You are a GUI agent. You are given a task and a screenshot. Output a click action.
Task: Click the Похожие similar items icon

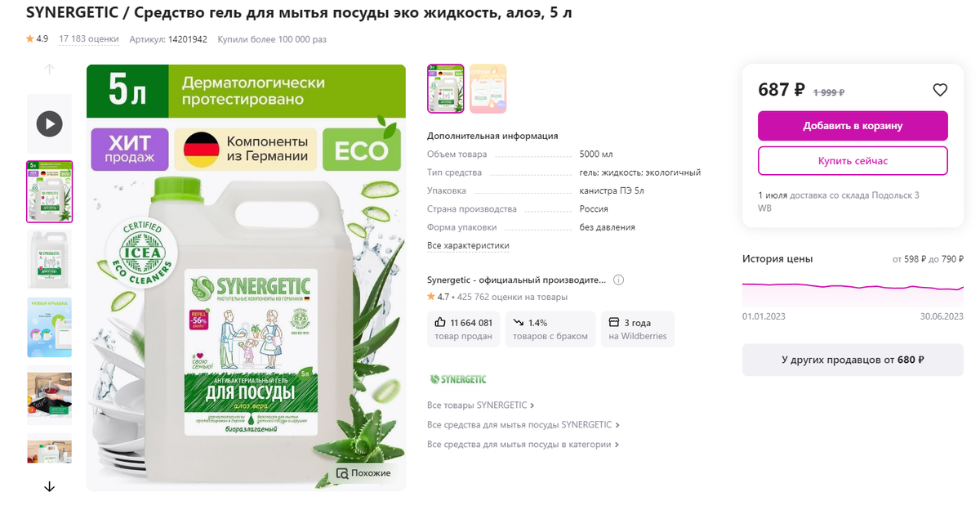click(364, 472)
